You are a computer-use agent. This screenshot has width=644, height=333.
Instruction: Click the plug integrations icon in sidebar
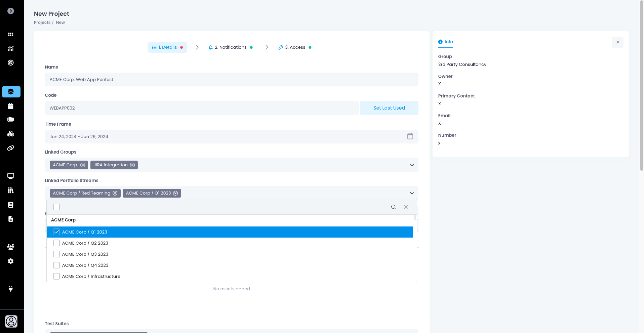[x=11, y=289]
